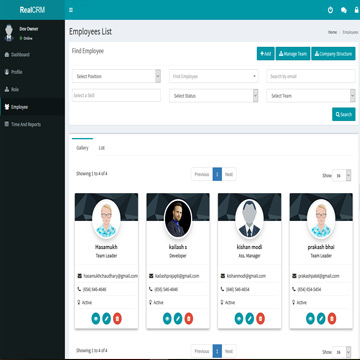
Task: Edit Hasamukh with the pencil icon
Action: 106,319
